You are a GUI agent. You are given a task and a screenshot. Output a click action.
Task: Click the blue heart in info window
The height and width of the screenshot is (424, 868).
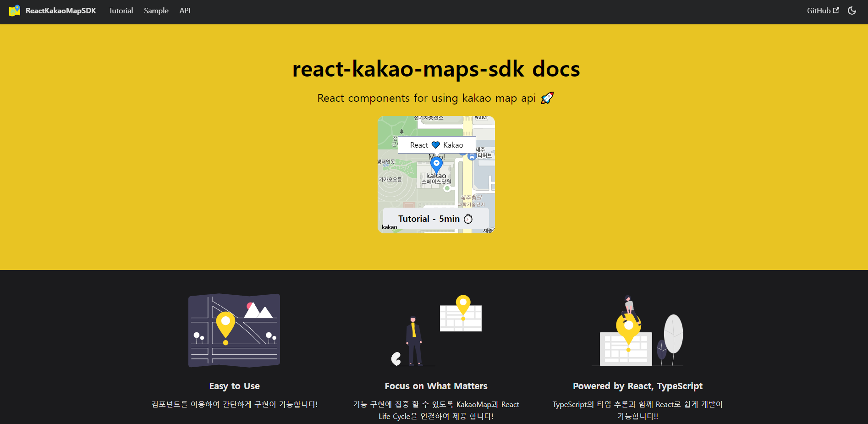tap(436, 145)
